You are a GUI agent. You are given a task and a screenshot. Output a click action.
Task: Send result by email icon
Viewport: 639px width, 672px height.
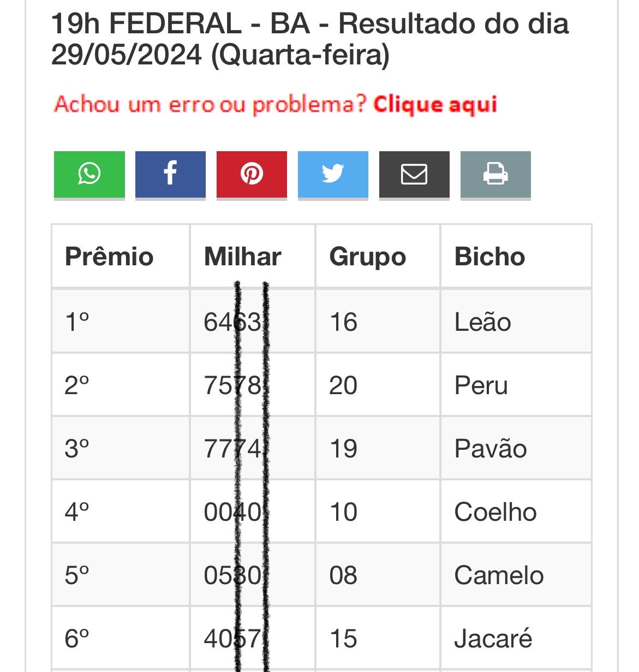pyautogui.click(x=414, y=174)
